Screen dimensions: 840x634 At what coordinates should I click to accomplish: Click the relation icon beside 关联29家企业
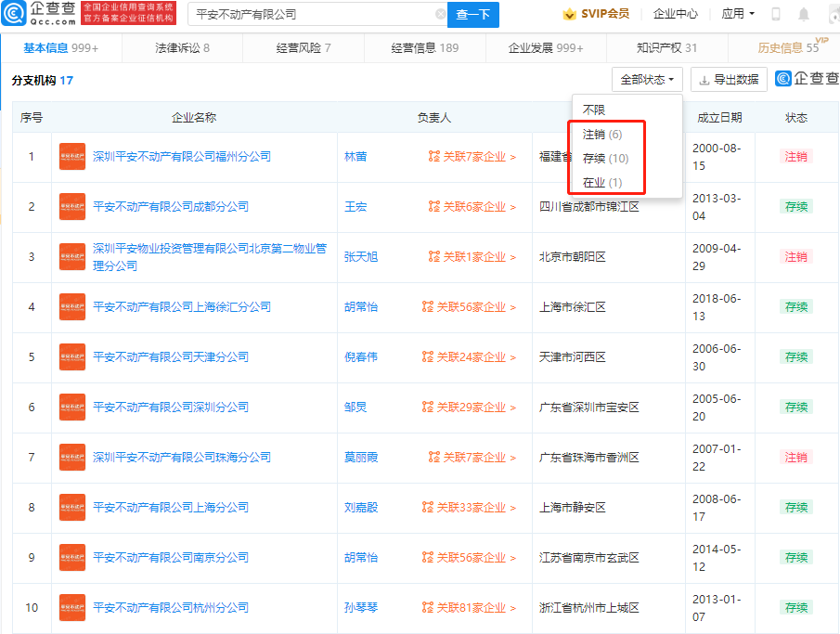coord(428,407)
